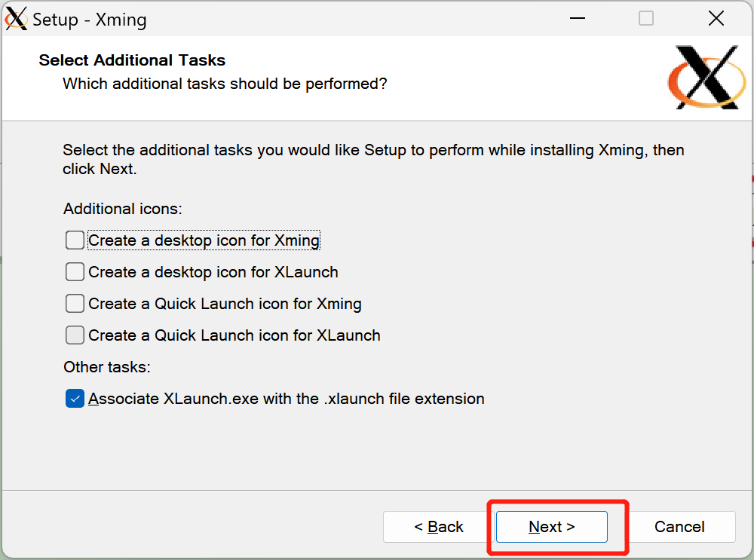Uncheck 'Associate XLaunch.exe with the .xlaunch file extension'

click(x=75, y=399)
